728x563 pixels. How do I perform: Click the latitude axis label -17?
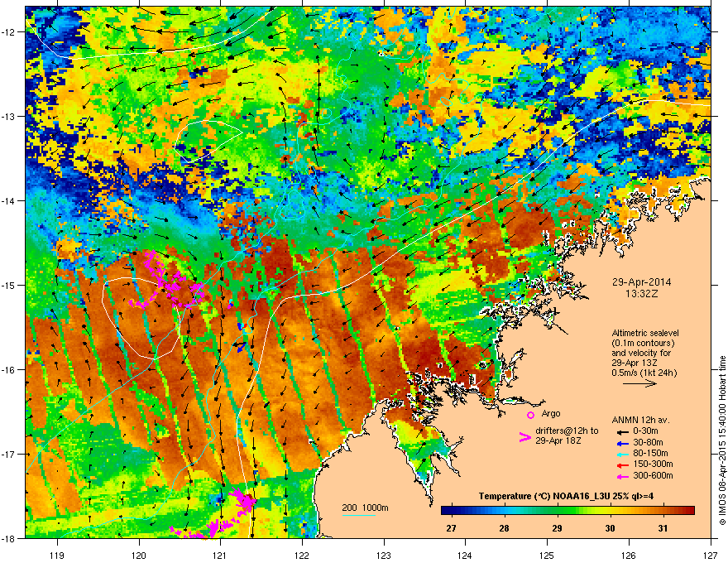point(9,454)
